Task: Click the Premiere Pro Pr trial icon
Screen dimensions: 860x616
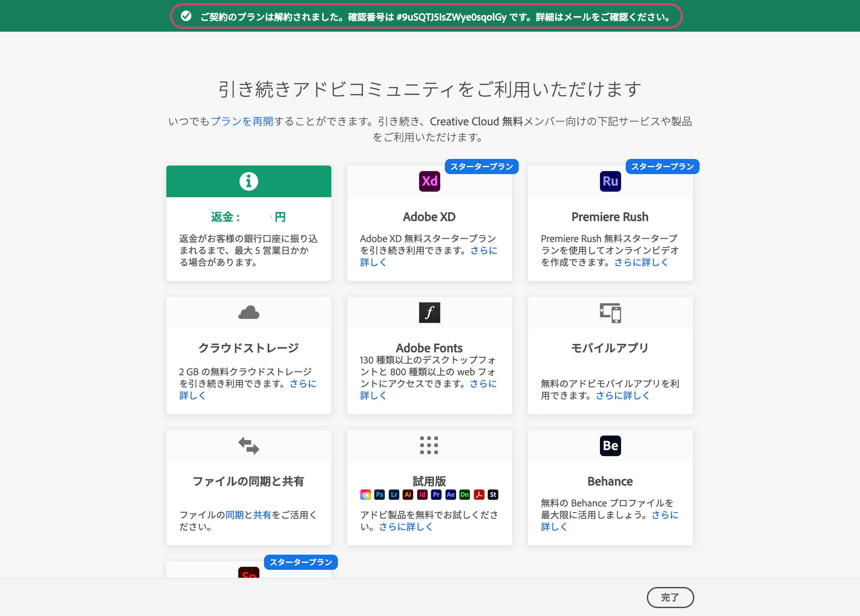Action: click(436, 494)
